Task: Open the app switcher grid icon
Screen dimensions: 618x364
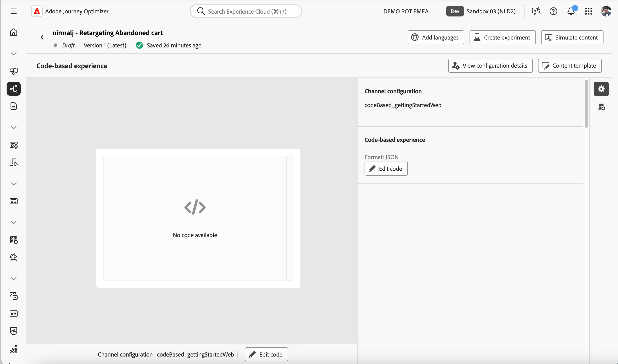Action: [x=589, y=11]
